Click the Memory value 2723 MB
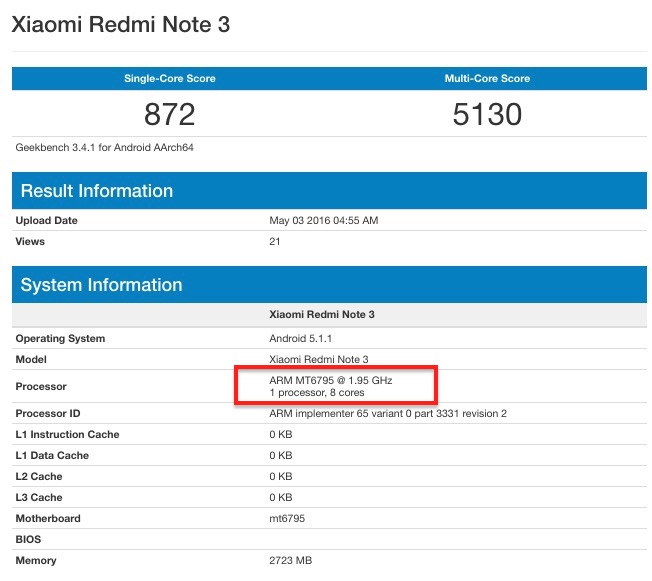Screen dimensions: 652x581 tap(290, 561)
